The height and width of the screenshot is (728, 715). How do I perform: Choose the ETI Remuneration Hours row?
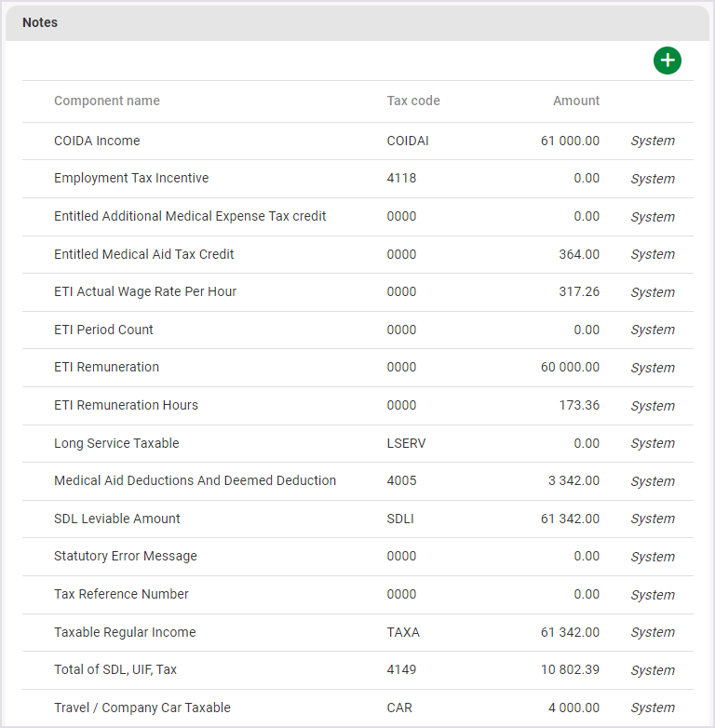(x=126, y=405)
